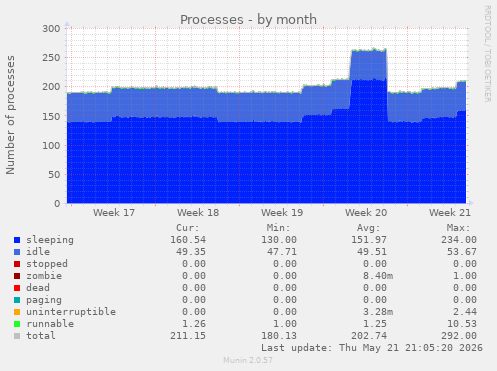Select the 'paging' legend label

[x=44, y=300]
